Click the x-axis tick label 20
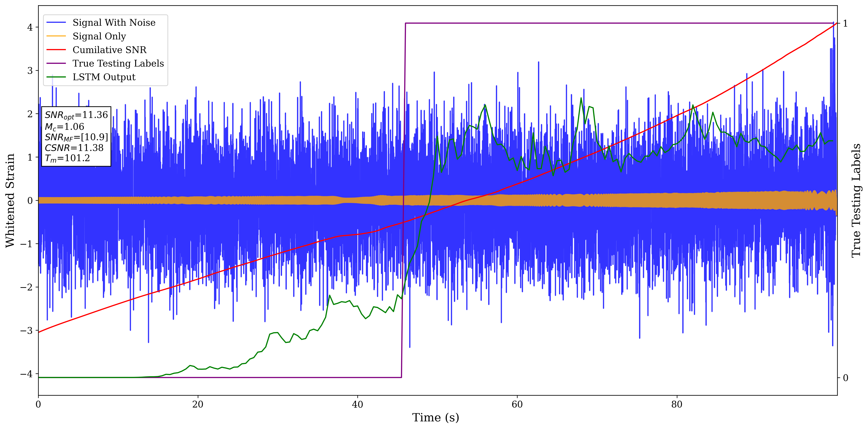Viewport: 868px width, 429px height. coord(198,404)
